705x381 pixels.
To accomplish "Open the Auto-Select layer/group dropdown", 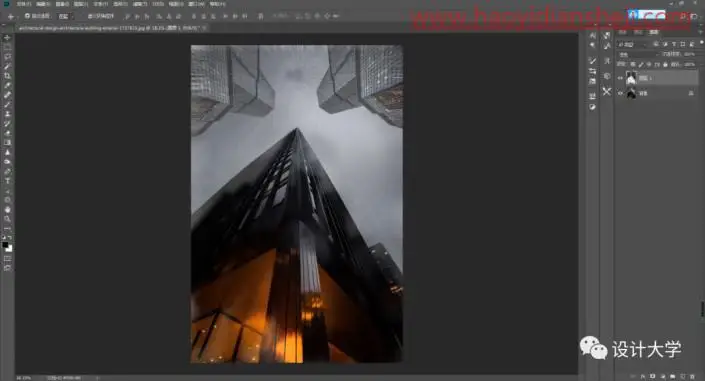I will [66, 16].
